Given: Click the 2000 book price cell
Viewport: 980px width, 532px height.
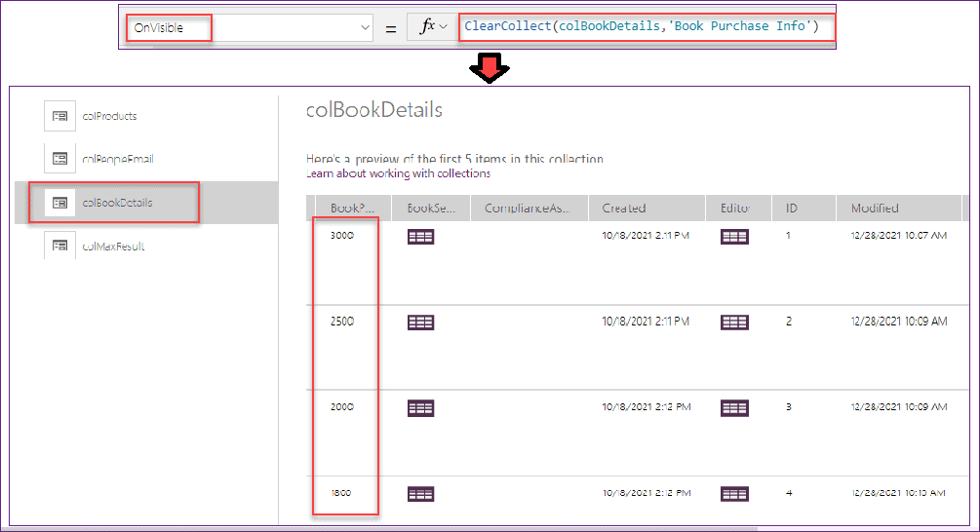Looking at the screenshot, I should [342, 406].
